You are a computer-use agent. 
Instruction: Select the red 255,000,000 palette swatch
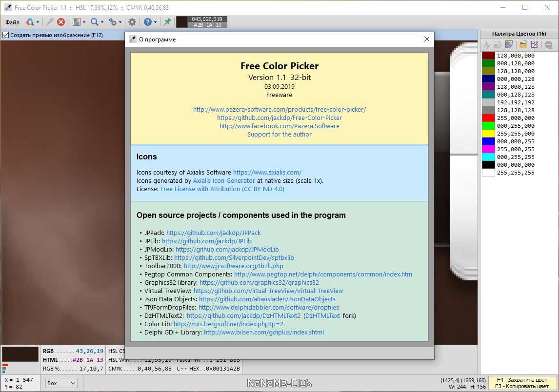pyautogui.click(x=488, y=118)
